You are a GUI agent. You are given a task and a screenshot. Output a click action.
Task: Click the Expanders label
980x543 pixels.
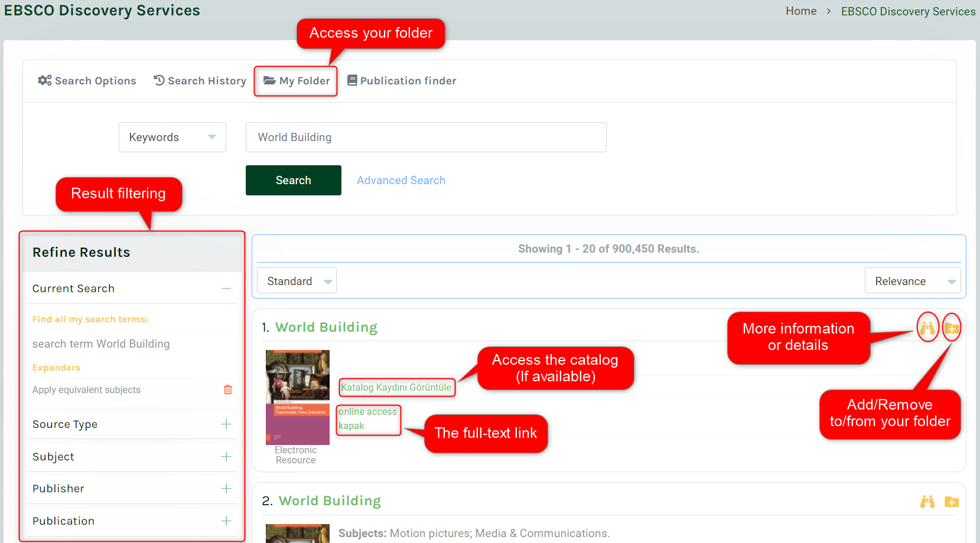pos(56,368)
